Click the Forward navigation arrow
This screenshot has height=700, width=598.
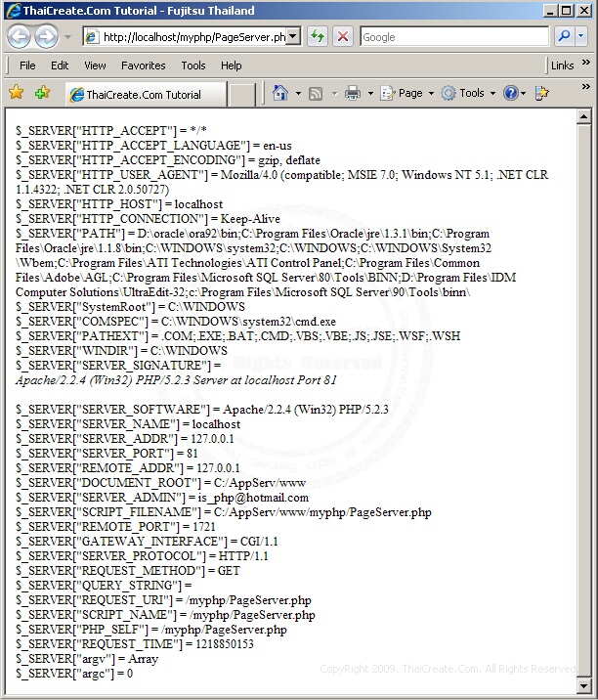(x=46, y=36)
